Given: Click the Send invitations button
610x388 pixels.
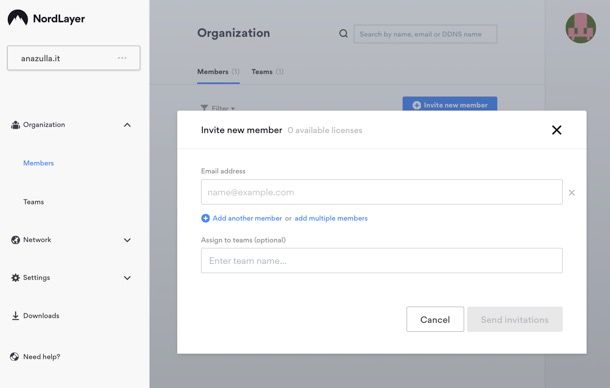Looking at the screenshot, I should pyautogui.click(x=515, y=319).
